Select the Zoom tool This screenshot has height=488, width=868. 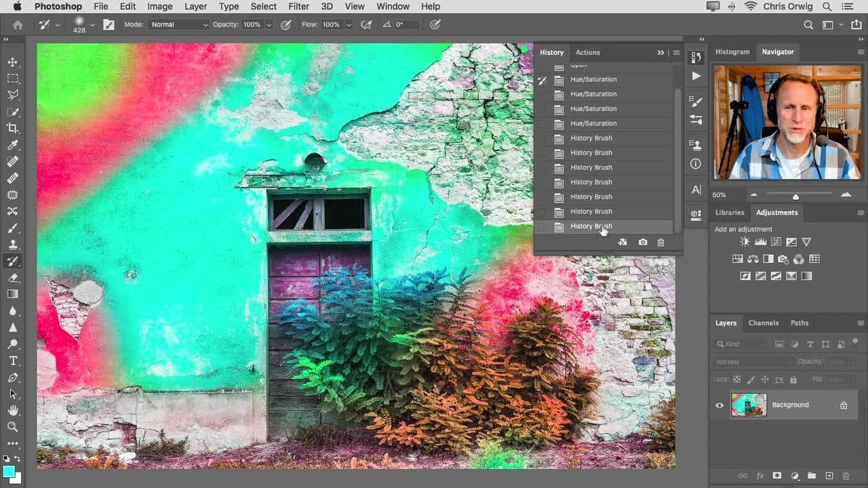coord(13,427)
